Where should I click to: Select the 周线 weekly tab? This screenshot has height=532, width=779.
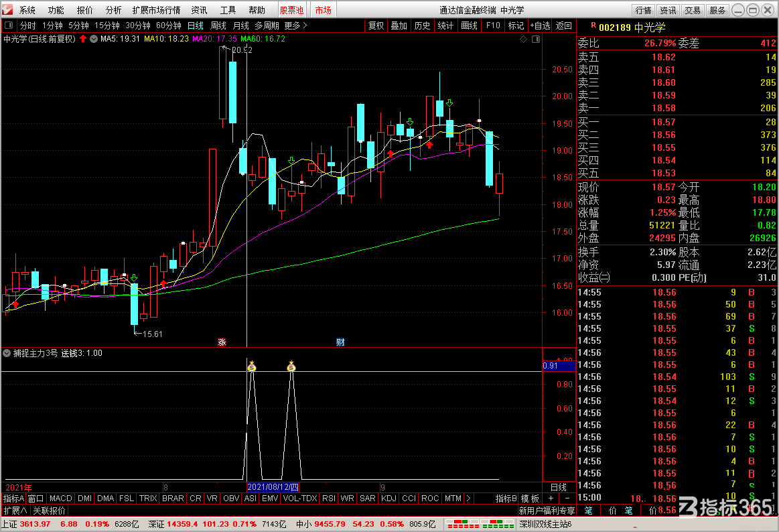218,25
